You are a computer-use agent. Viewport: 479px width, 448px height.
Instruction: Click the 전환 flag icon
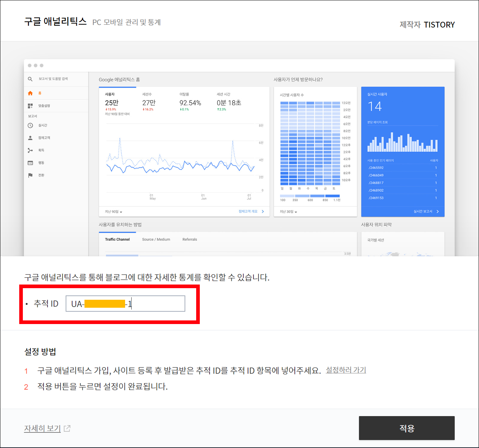click(x=30, y=175)
